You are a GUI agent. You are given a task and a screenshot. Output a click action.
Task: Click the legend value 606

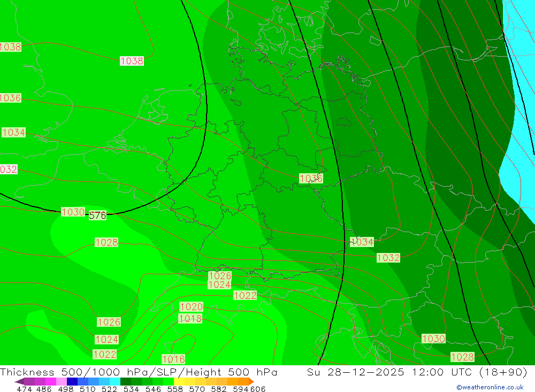click(x=258, y=389)
